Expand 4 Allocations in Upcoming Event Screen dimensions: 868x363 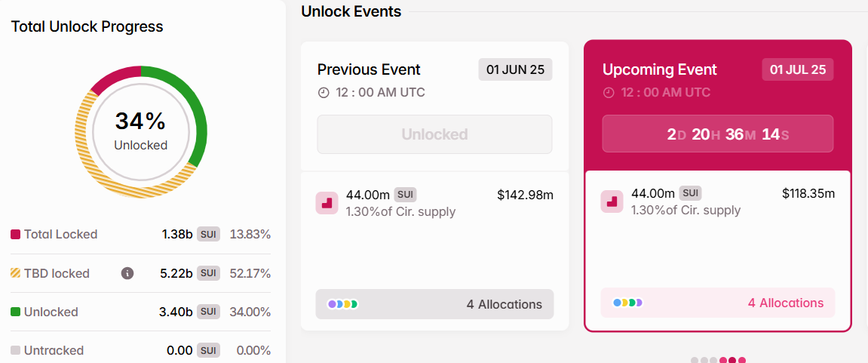tap(717, 303)
